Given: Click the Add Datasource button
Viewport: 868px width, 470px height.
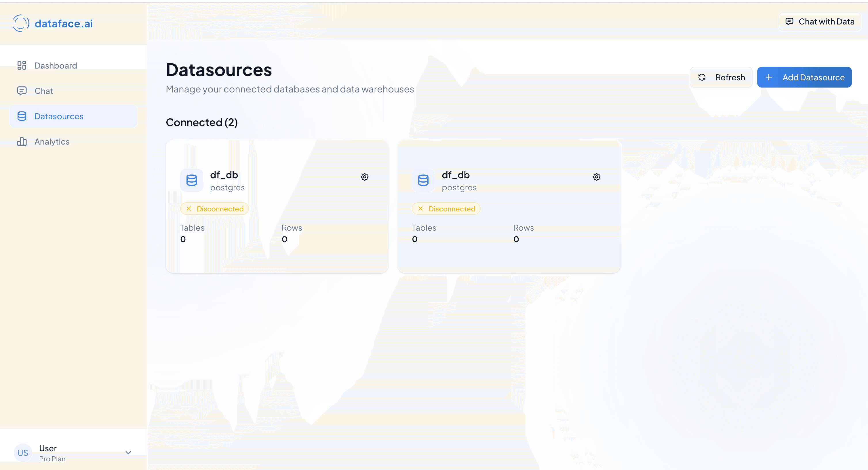Looking at the screenshot, I should [804, 77].
